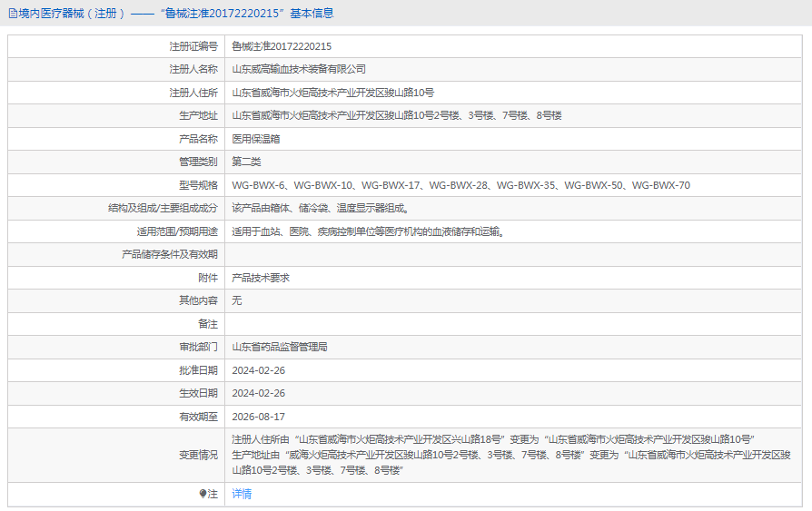Click the 产品储存条件及有效期 label
812x511 pixels.
point(170,254)
